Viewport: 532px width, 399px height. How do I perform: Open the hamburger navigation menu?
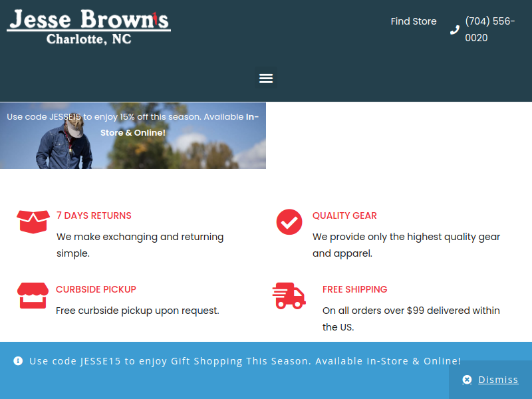[x=266, y=78]
